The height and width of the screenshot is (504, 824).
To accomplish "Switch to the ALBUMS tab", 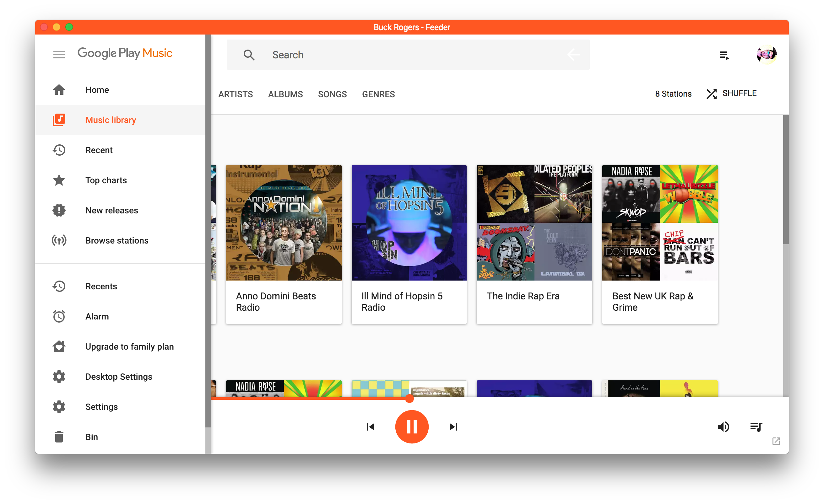I will [x=285, y=94].
